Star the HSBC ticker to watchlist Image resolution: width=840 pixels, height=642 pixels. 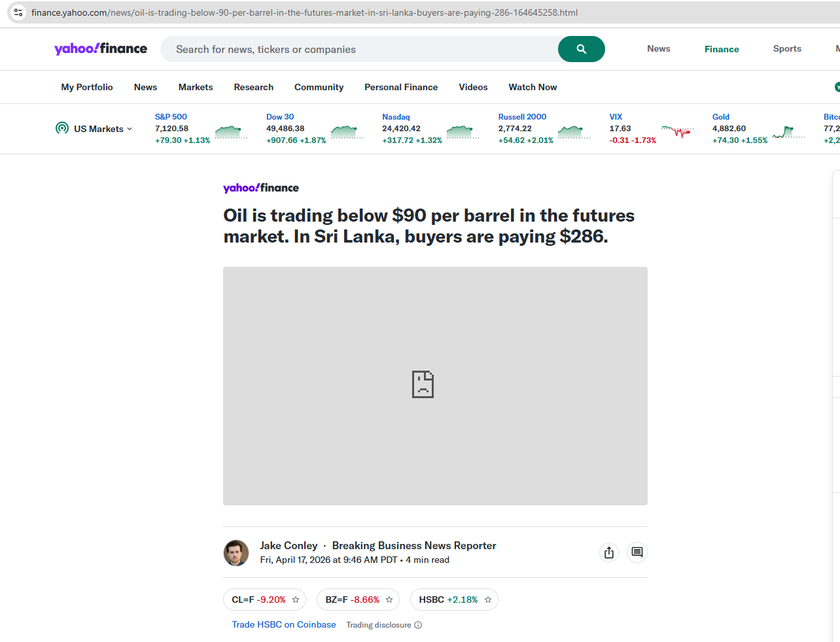click(x=488, y=600)
